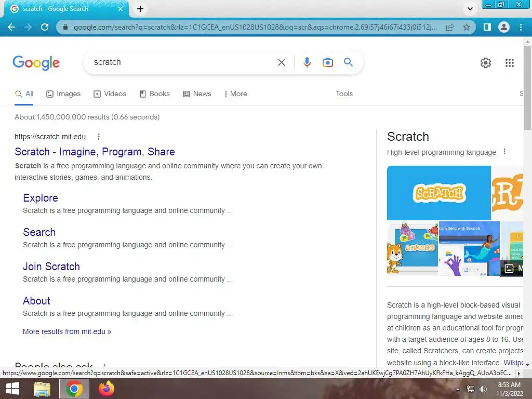Screen dimensions: 532x399
Task: Open the Explore sitelink
Action: pyautogui.click(x=41, y=198)
